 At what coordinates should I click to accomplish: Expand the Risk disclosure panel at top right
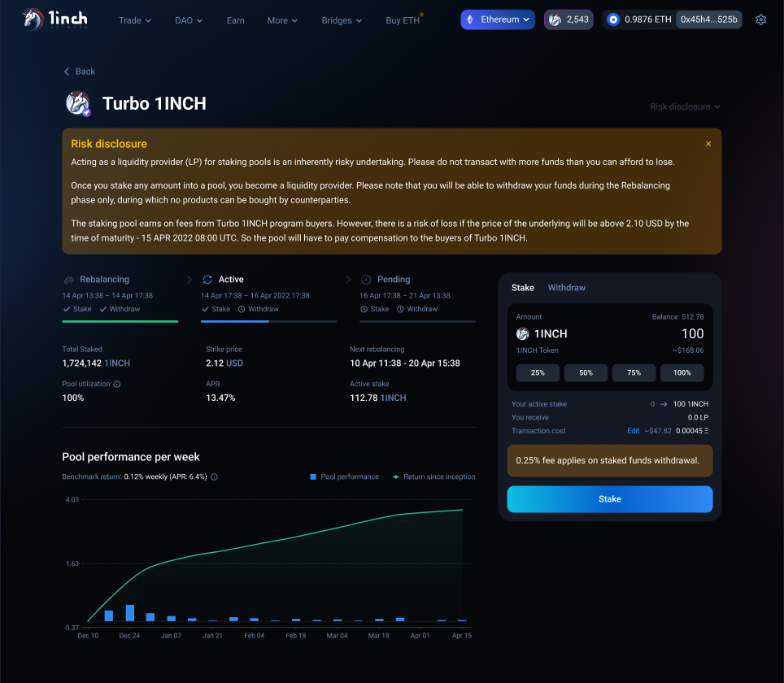coord(685,107)
